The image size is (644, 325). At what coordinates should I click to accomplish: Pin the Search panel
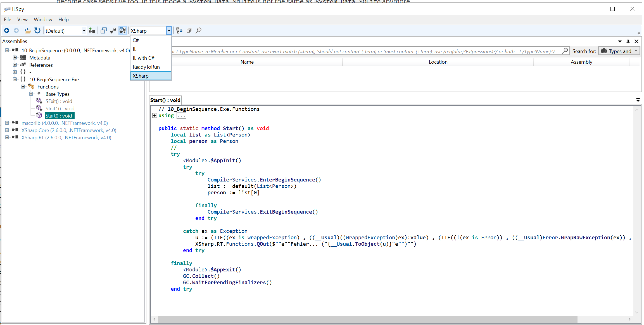tap(628, 41)
